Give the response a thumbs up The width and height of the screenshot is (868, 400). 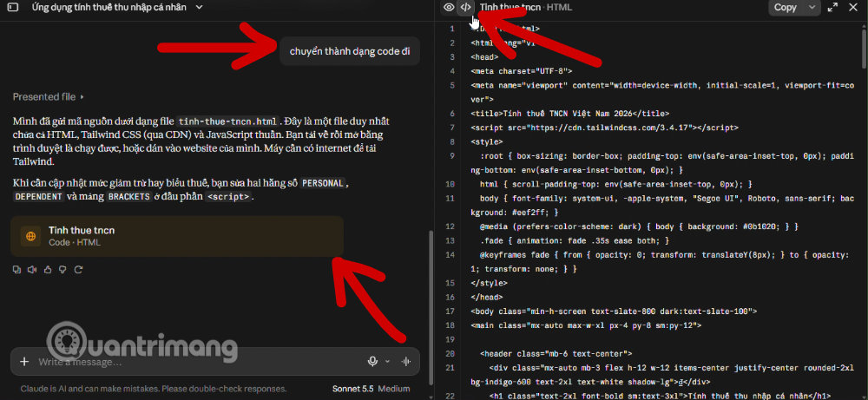point(48,270)
